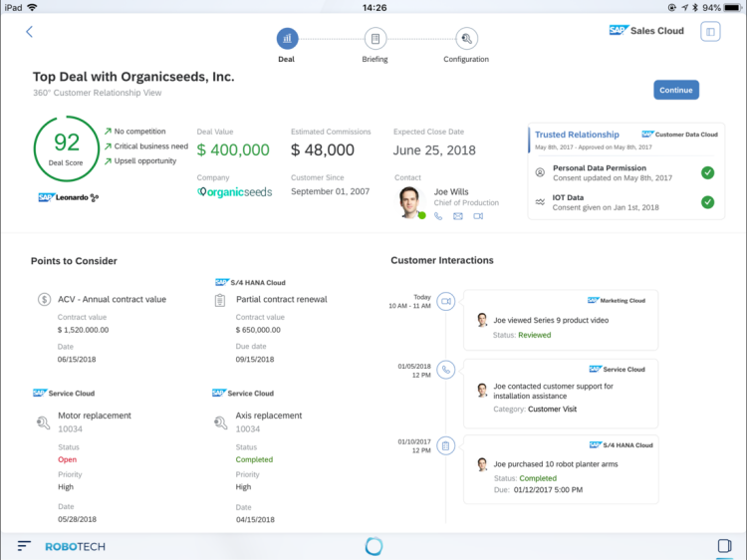This screenshot has height=560, width=747.
Task: Open the Configuration step
Action: (x=466, y=39)
